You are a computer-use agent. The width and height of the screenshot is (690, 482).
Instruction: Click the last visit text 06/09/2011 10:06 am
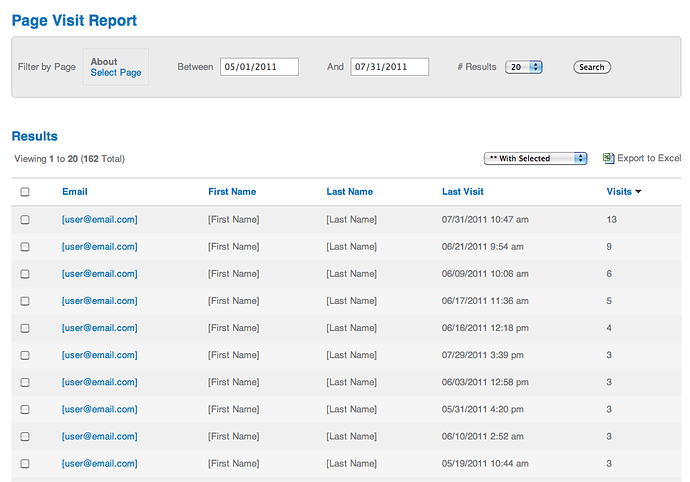point(485,274)
